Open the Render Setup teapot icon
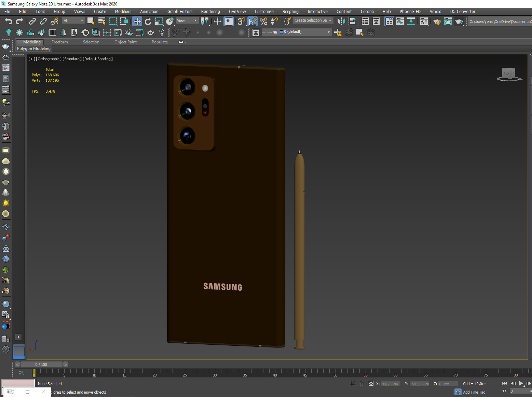The height and width of the screenshot is (397, 532). [437, 22]
